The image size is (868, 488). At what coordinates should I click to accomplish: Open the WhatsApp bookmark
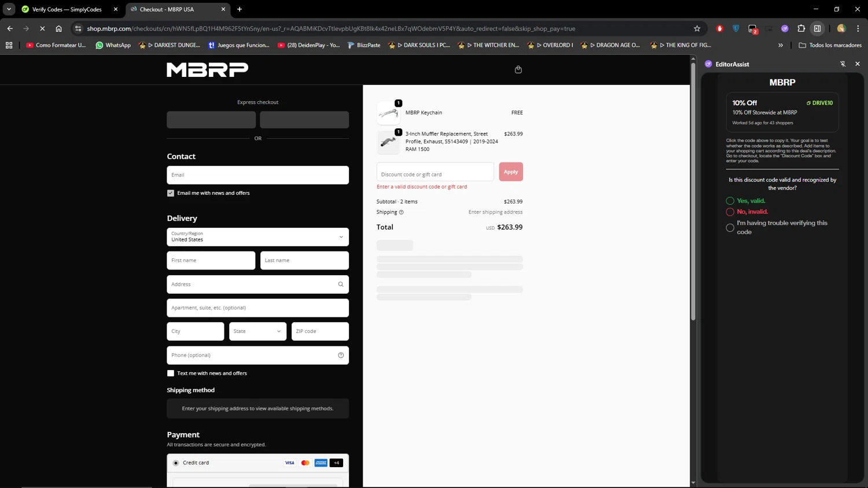coord(113,45)
